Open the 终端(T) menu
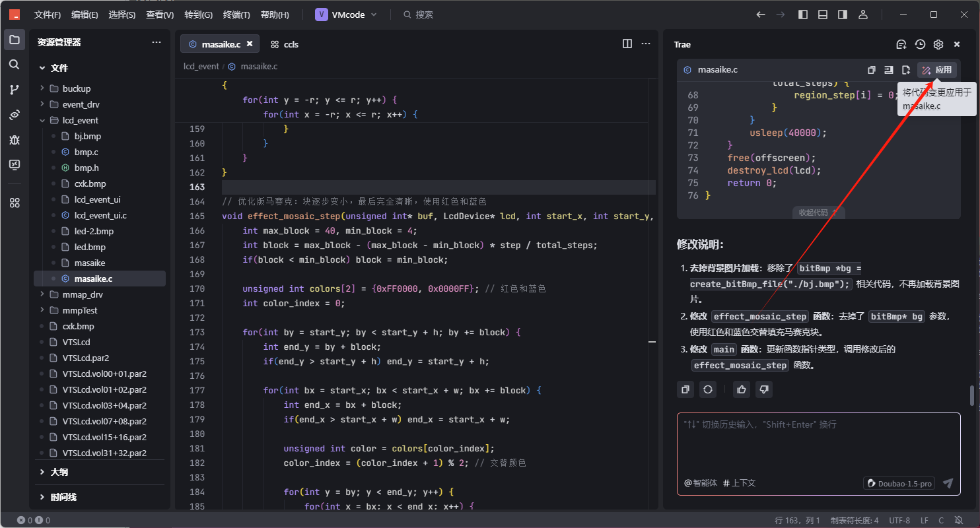Viewport: 980px width, 528px height. [x=236, y=15]
